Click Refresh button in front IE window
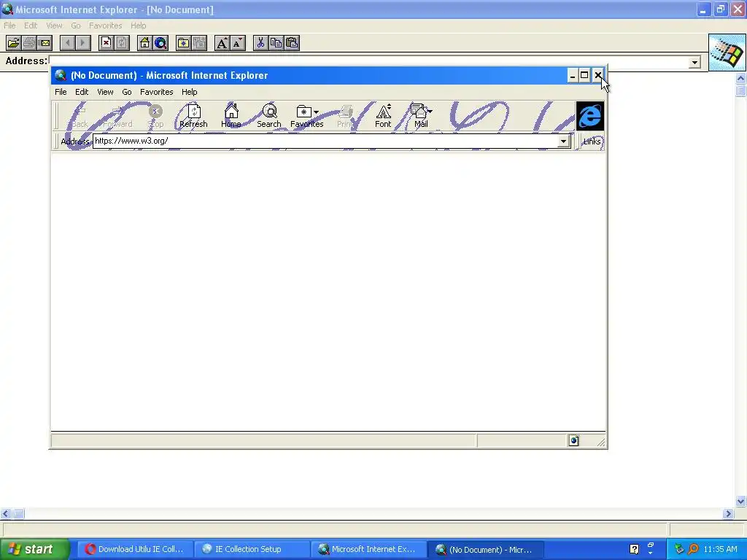Image resolution: width=747 pixels, height=560 pixels. pos(193,116)
